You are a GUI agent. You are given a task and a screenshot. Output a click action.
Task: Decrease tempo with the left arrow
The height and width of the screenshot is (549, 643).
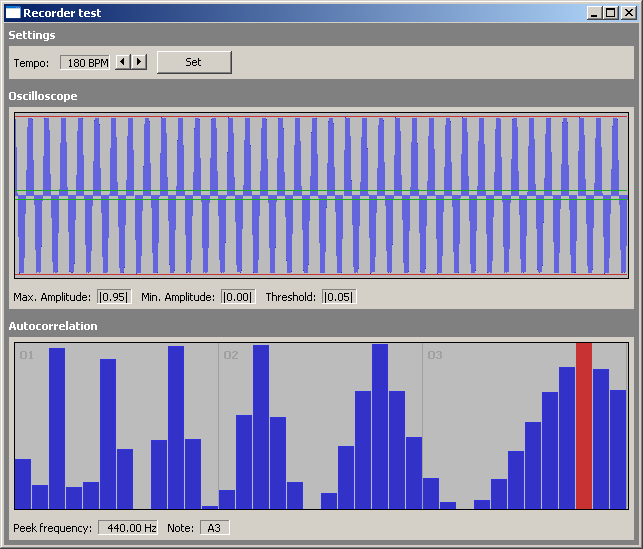coord(123,62)
